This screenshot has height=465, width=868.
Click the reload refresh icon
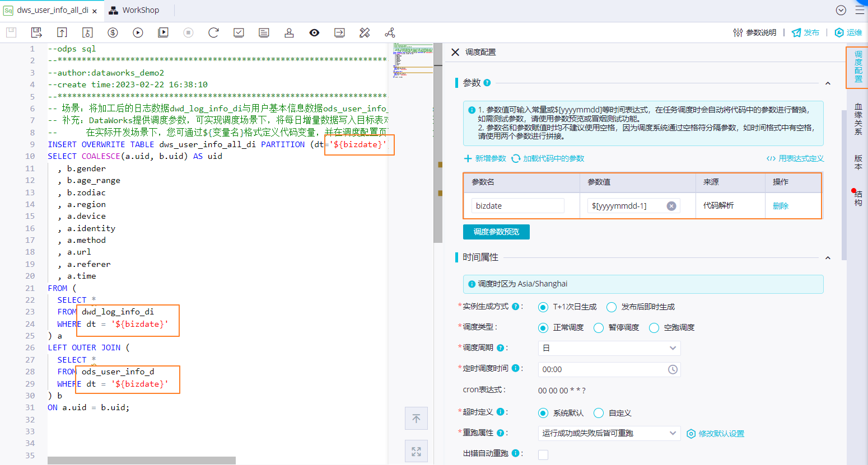tap(213, 32)
